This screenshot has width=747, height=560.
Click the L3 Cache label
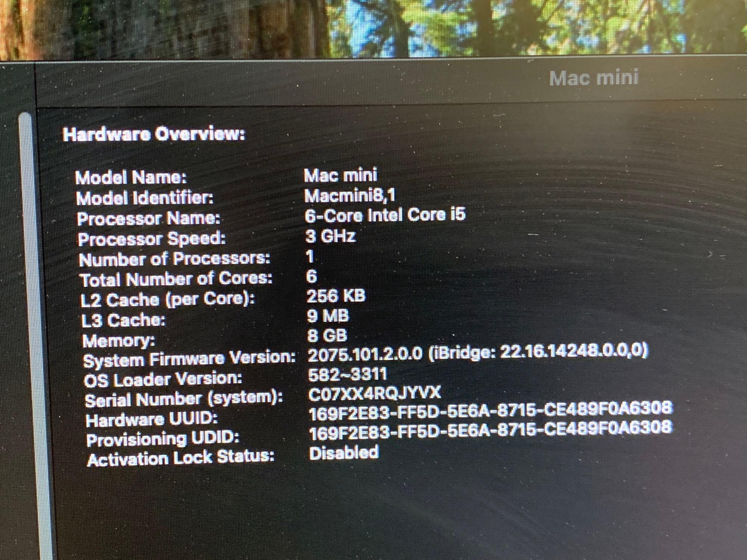pyautogui.click(x=123, y=320)
